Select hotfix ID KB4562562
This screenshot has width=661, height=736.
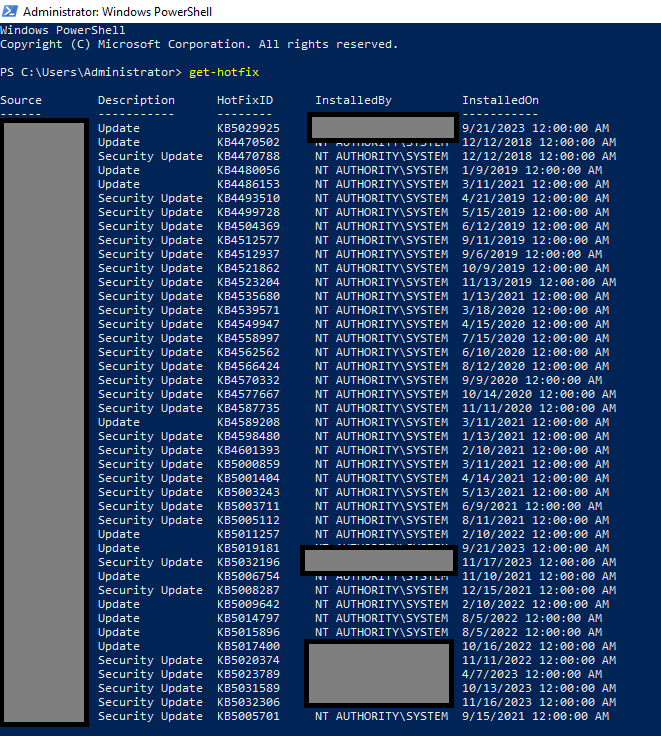(x=248, y=353)
